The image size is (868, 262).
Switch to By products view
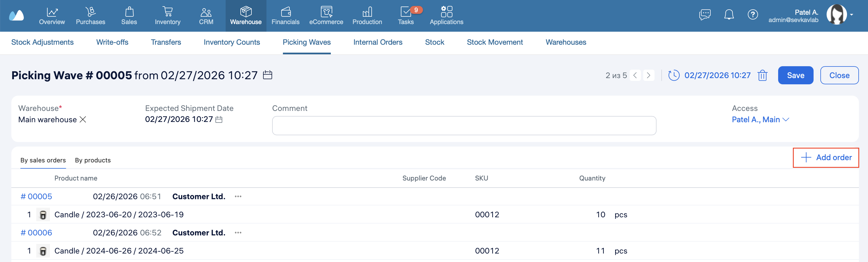point(93,160)
